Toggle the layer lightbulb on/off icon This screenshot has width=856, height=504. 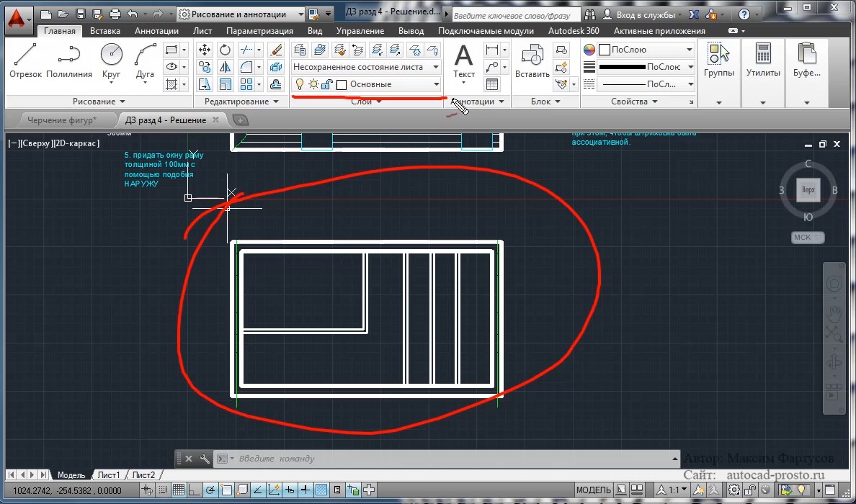(x=300, y=84)
